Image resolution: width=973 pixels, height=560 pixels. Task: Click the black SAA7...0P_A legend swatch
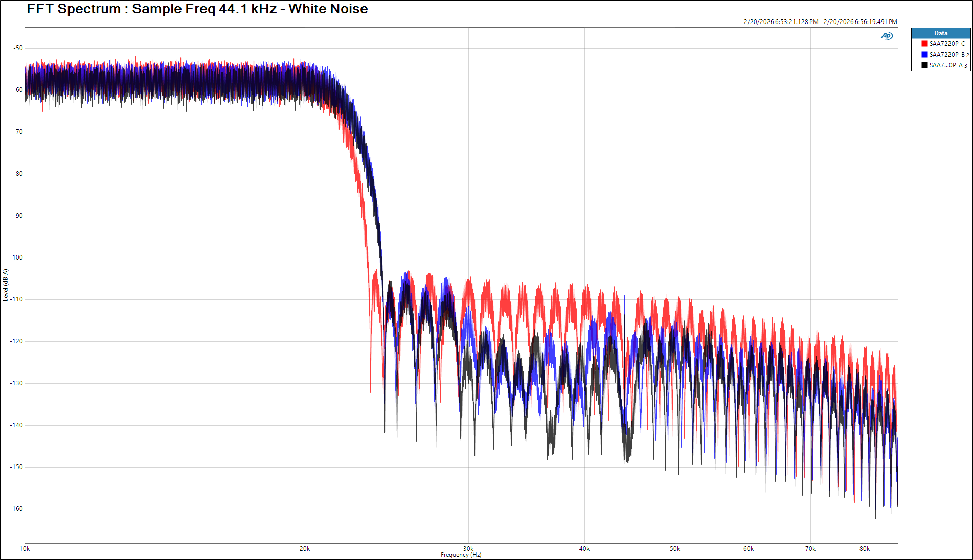tap(924, 65)
